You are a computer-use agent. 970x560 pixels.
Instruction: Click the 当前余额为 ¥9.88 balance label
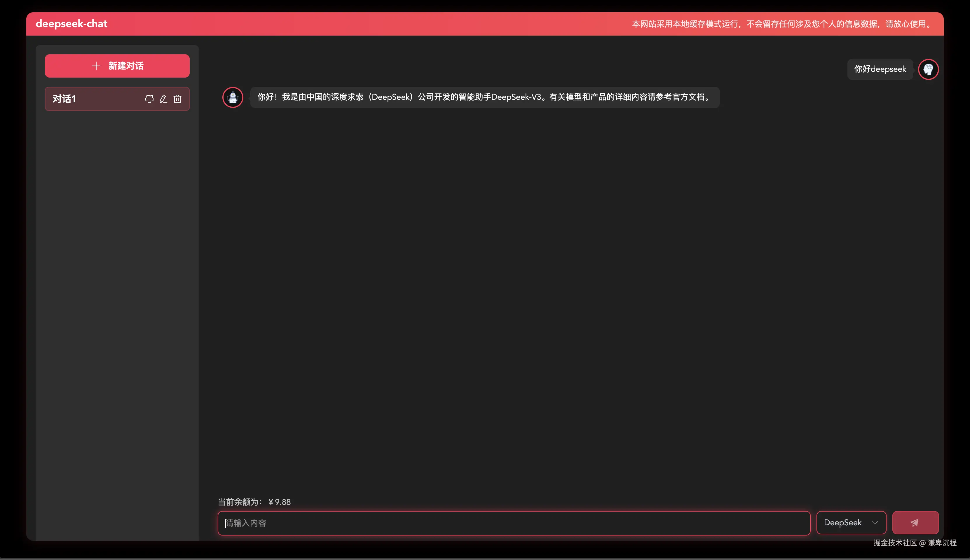tap(254, 502)
